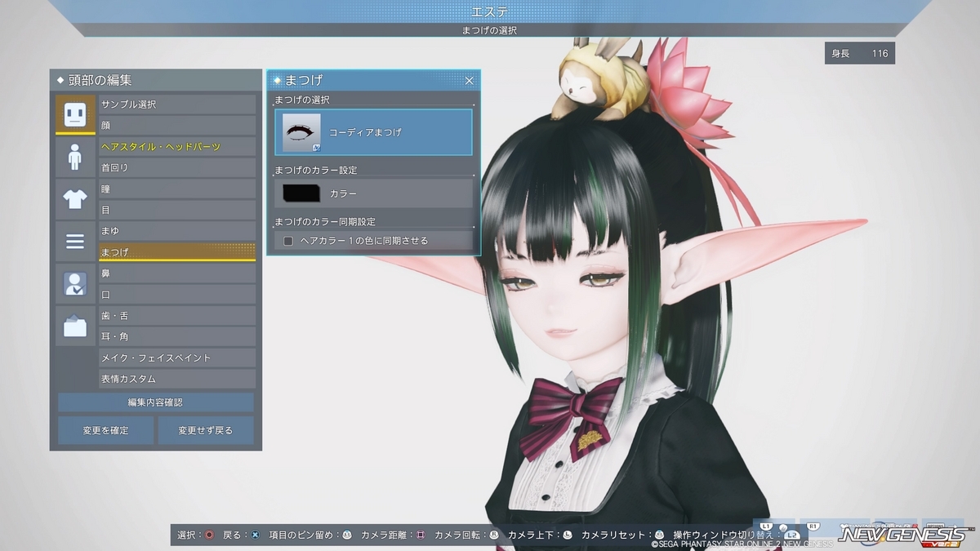
Task: Select the 口 entry
Action: 177,295
